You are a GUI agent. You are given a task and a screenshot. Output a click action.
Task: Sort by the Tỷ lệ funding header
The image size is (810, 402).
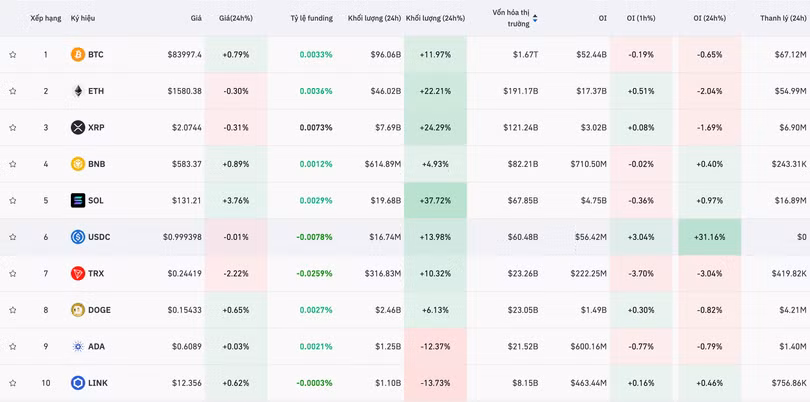[x=311, y=18]
